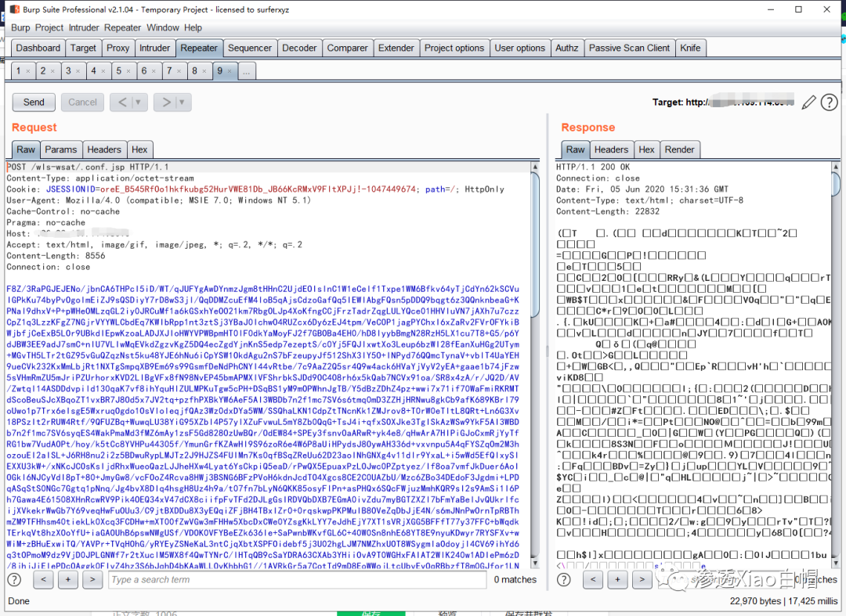
Task: Open the Intruder menu
Action: (84, 28)
